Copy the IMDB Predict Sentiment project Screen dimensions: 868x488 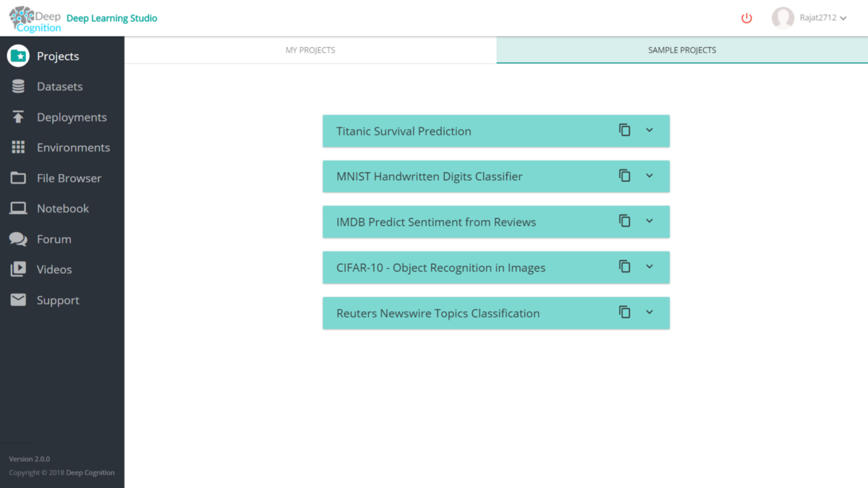[625, 221]
